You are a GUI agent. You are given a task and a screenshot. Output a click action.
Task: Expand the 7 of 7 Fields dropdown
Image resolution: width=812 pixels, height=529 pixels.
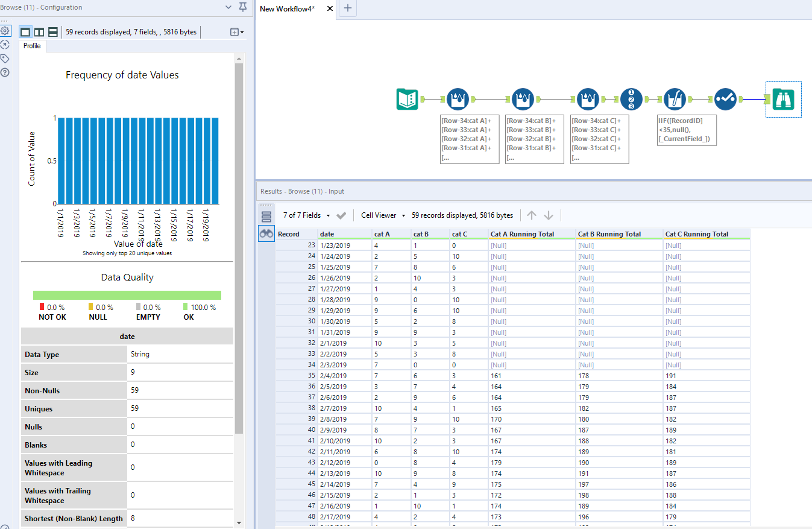(x=307, y=215)
